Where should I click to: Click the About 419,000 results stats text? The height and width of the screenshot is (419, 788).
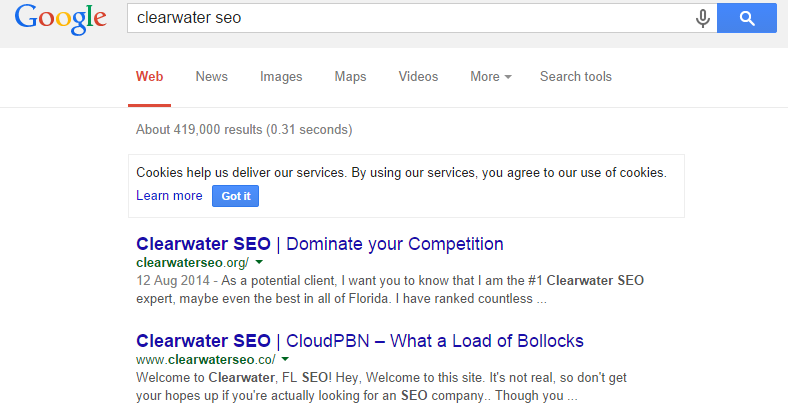click(x=244, y=130)
